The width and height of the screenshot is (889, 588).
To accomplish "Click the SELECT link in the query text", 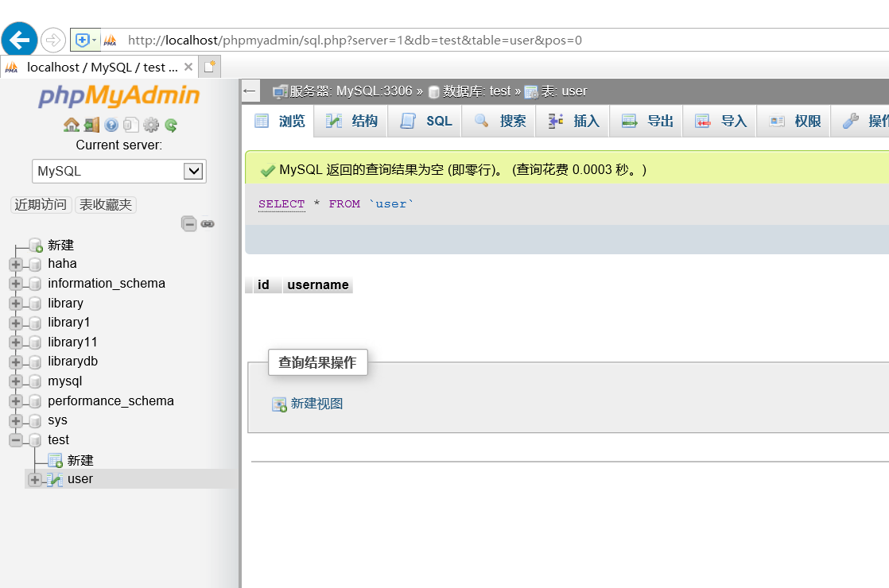I will pos(281,203).
